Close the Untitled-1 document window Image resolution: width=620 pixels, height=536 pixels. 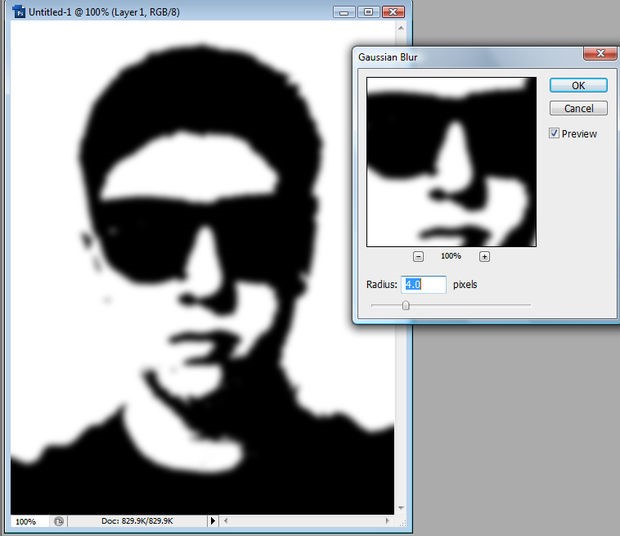(x=393, y=12)
